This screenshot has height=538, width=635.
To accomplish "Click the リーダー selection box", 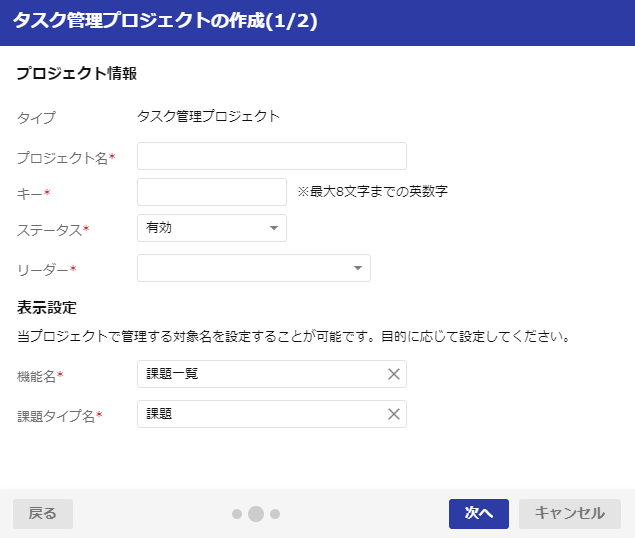I will click(x=254, y=268).
